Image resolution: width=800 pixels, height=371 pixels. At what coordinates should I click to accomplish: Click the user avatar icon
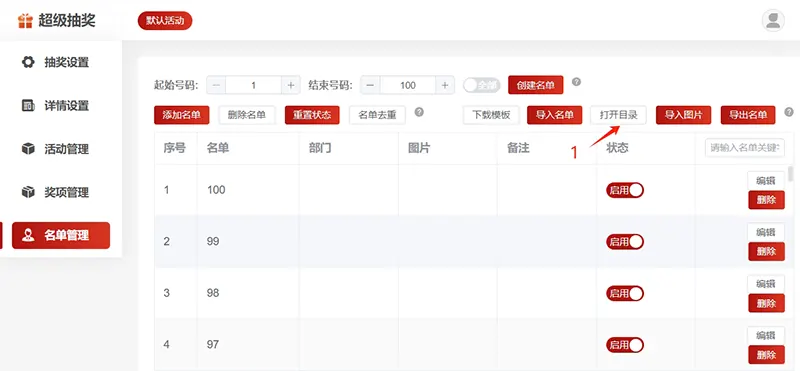(773, 20)
